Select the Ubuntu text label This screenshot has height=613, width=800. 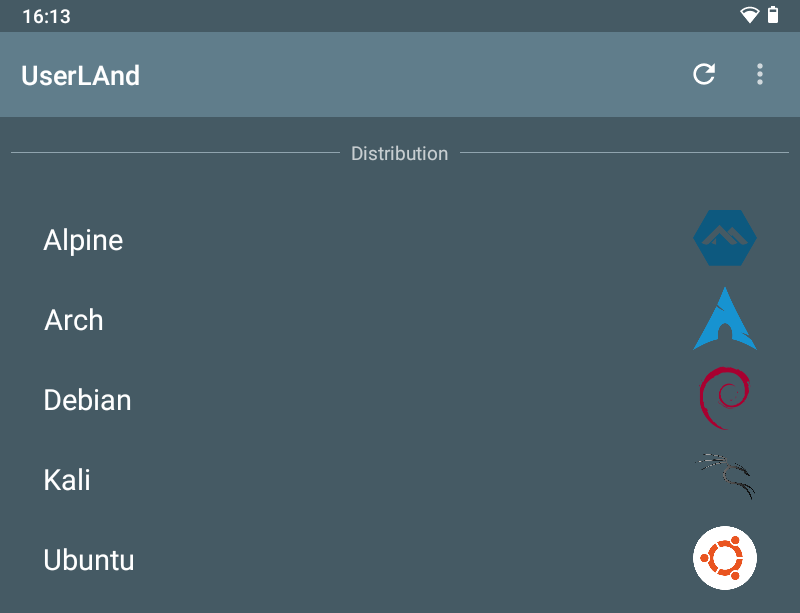point(89,560)
